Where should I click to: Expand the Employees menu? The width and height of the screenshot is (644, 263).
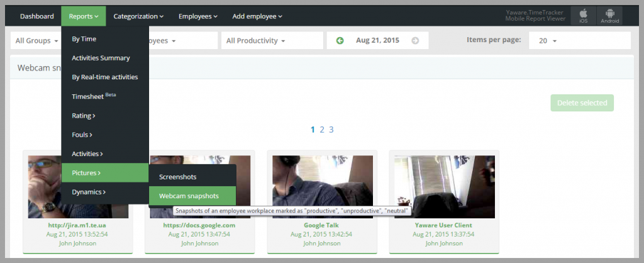198,16
